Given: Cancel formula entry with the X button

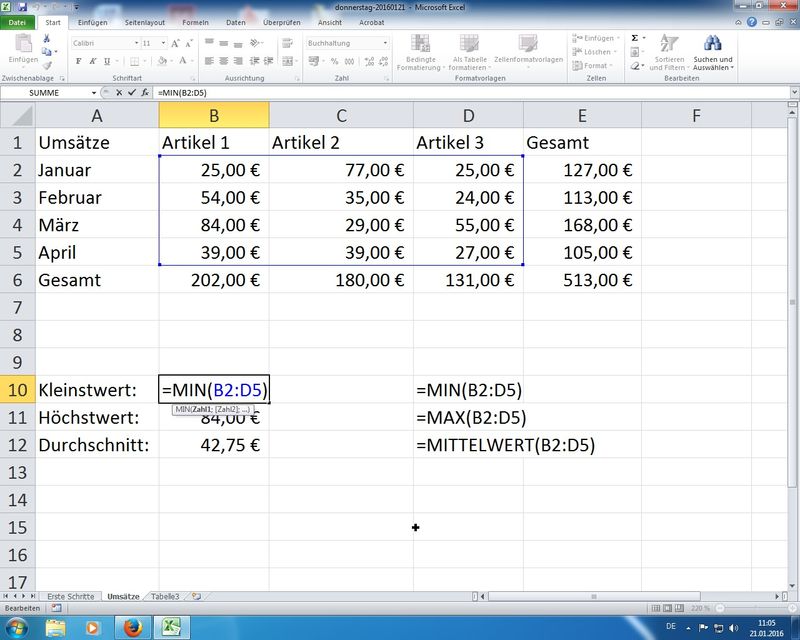Looking at the screenshot, I should pos(119,93).
